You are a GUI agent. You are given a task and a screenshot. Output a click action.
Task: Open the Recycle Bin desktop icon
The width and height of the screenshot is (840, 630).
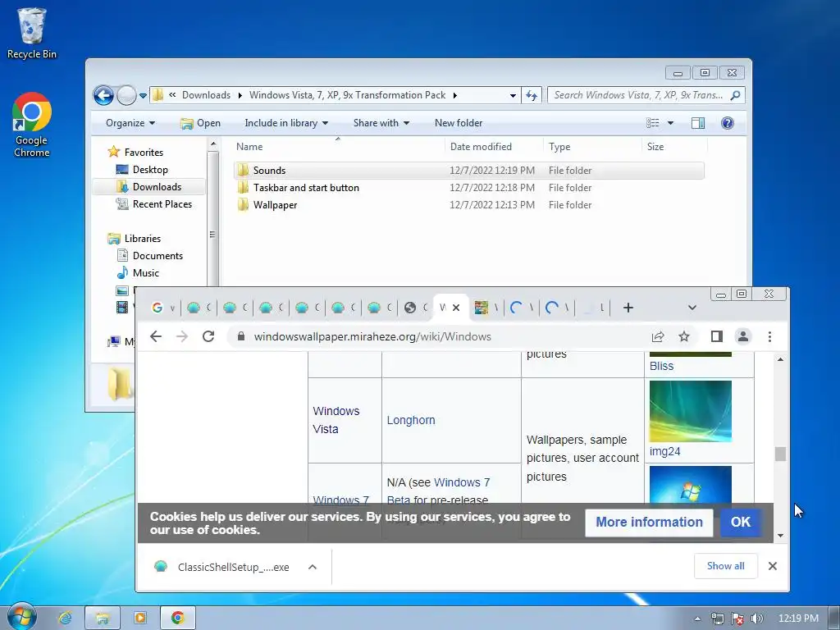click(32, 33)
